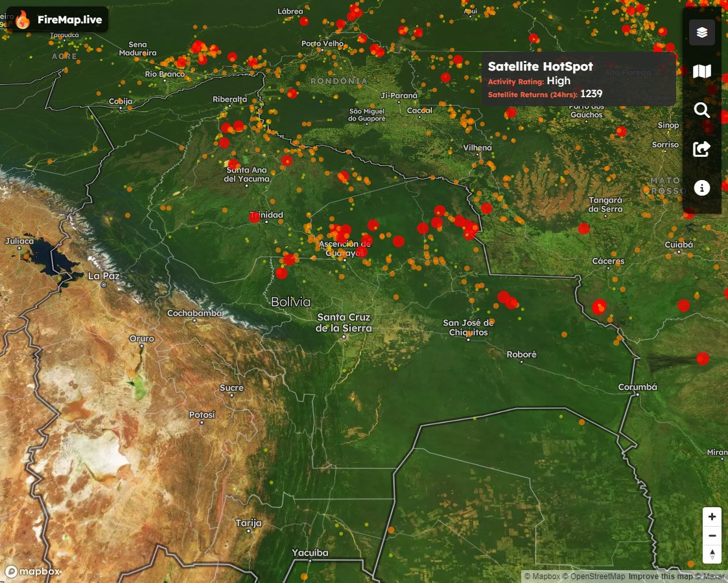728x583 pixels.
Task: Click the Bolivia country label
Action: coord(290,302)
